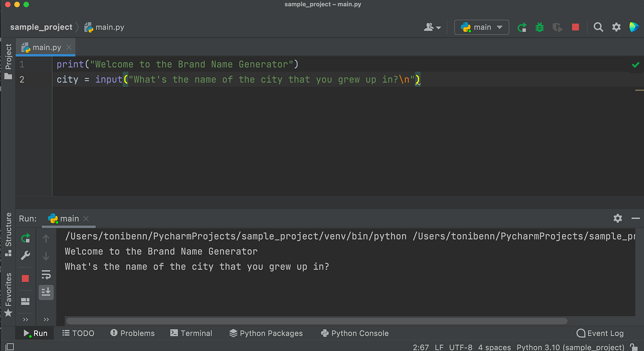This screenshot has height=351, width=644.
Task: Open run configuration settings with the wrench icon
Action: tap(25, 256)
